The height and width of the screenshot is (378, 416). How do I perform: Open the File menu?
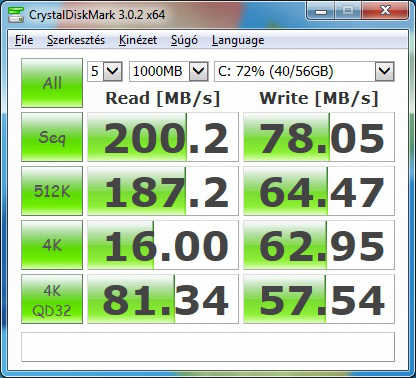tap(24, 40)
